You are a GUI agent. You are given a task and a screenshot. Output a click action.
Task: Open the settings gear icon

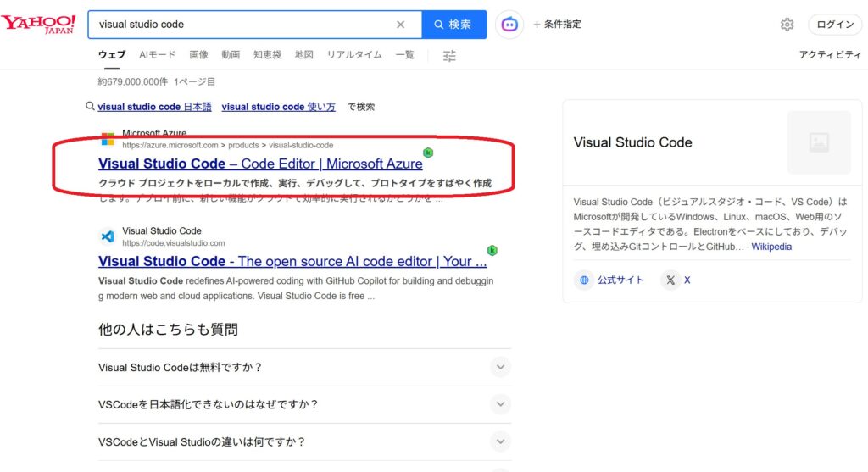[787, 25]
